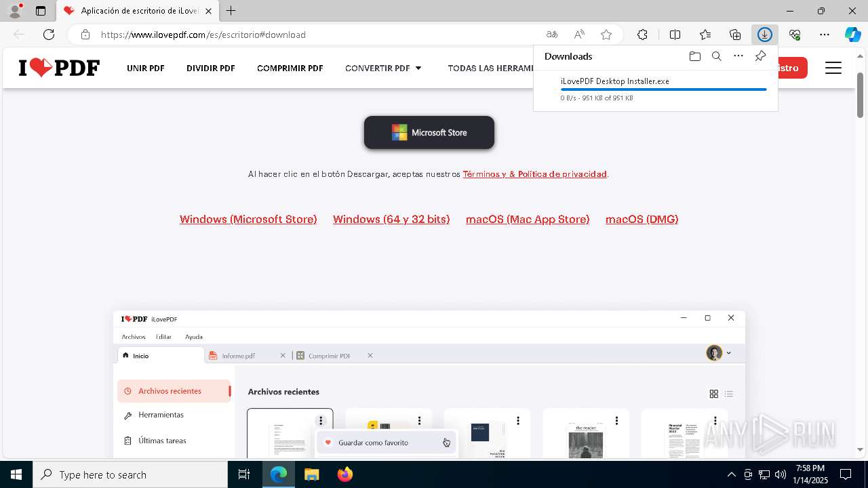
Task: Click the browser Downloads toolbar icon
Action: [x=764, y=35]
